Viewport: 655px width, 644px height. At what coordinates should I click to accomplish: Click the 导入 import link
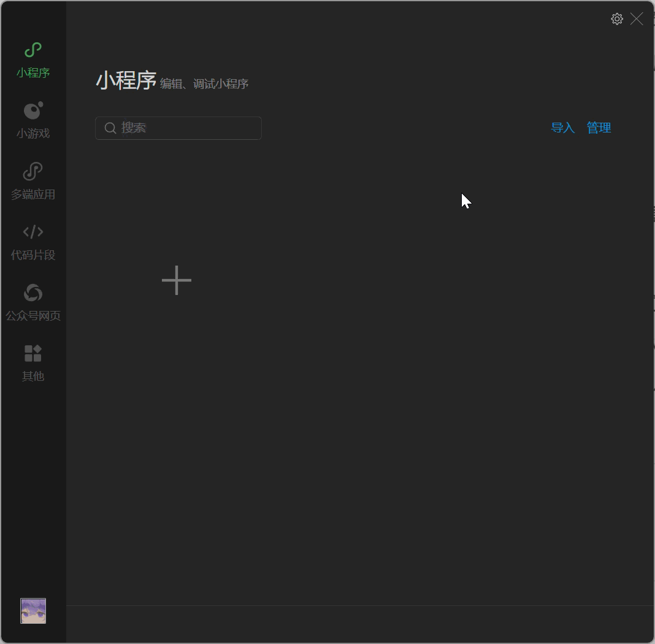(x=562, y=128)
